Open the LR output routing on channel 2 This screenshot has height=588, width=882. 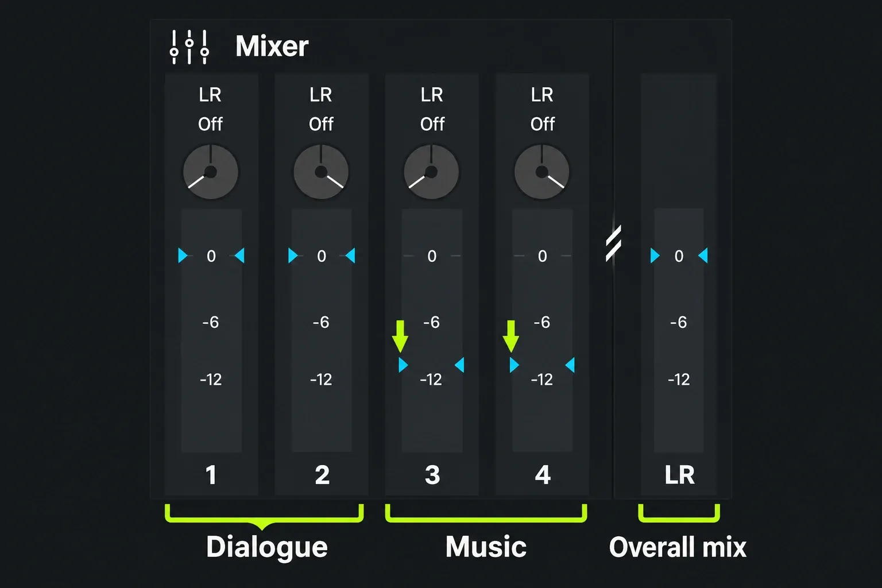[x=320, y=95]
